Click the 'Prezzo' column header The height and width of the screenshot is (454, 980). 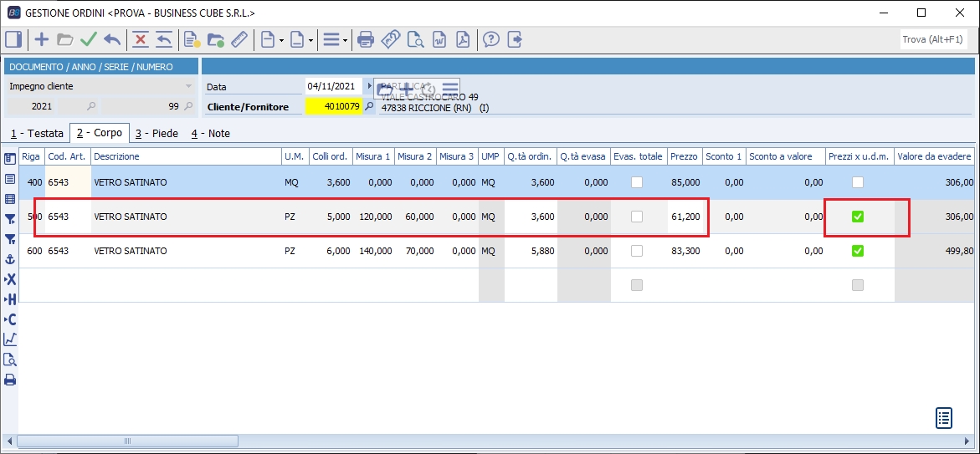(x=684, y=156)
